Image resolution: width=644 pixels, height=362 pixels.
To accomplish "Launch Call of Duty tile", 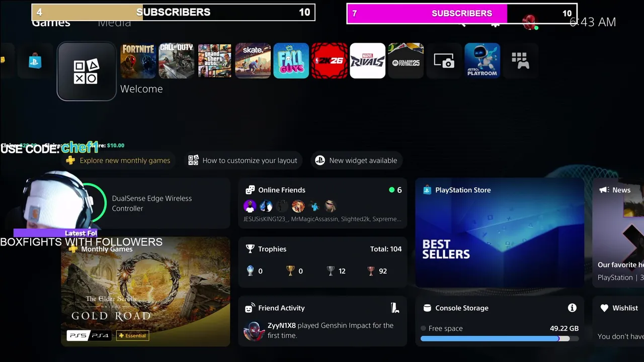I will [x=177, y=61].
